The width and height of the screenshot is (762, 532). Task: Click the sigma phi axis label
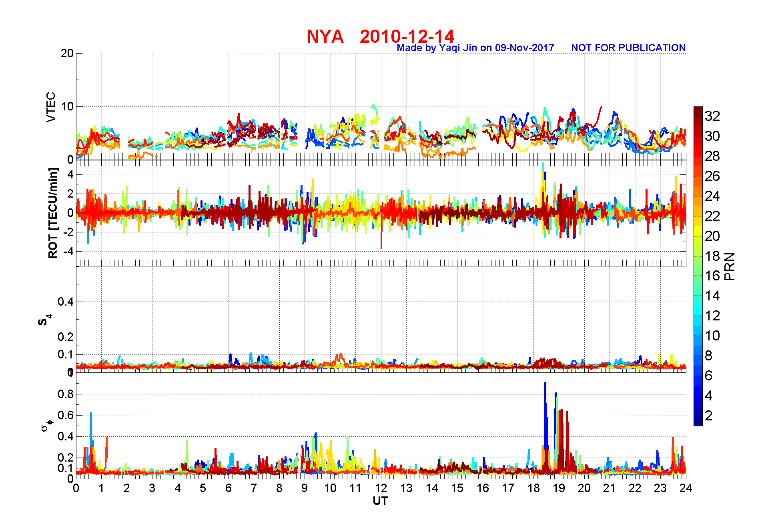[46, 425]
